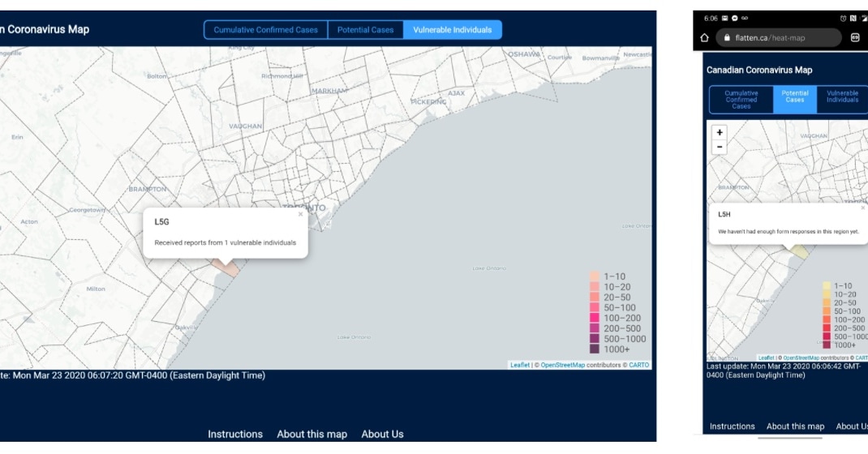This screenshot has width=868, height=454.
Task: Follow the OpenStreetMap link on the desktop map
Action: click(562, 365)
